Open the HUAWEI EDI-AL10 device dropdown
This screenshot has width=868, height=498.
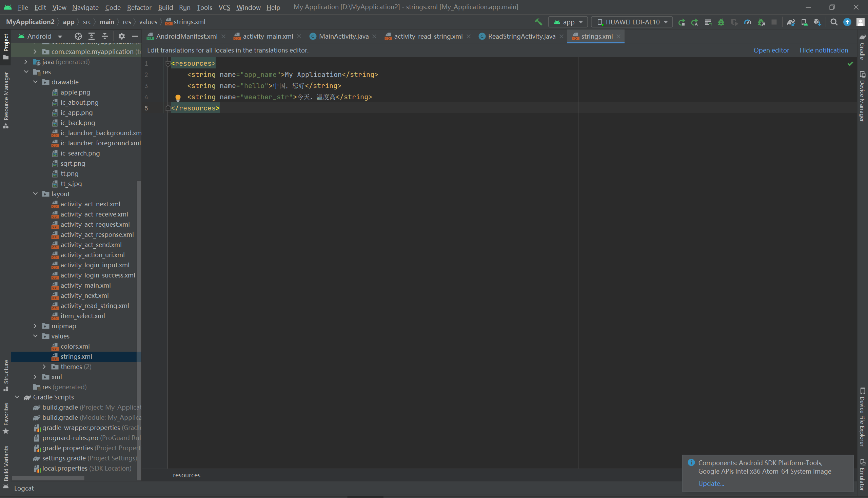632,22
